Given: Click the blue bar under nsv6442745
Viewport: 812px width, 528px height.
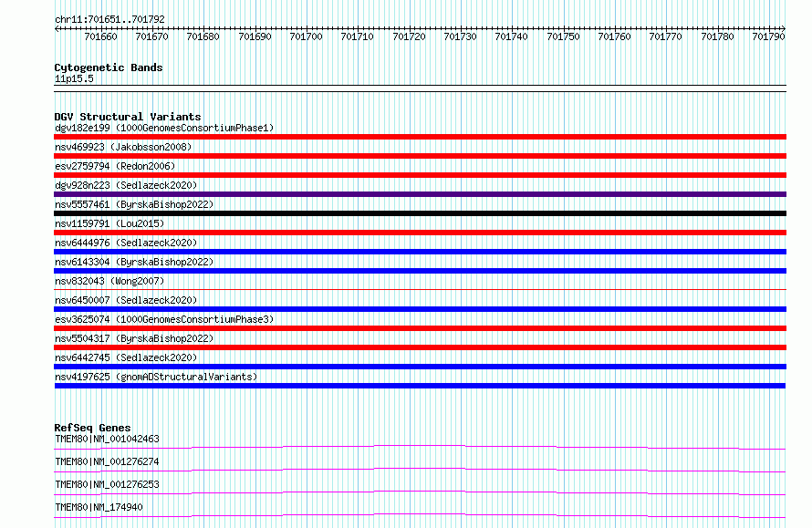Looking at the screenshot, I should click(420, 367).
